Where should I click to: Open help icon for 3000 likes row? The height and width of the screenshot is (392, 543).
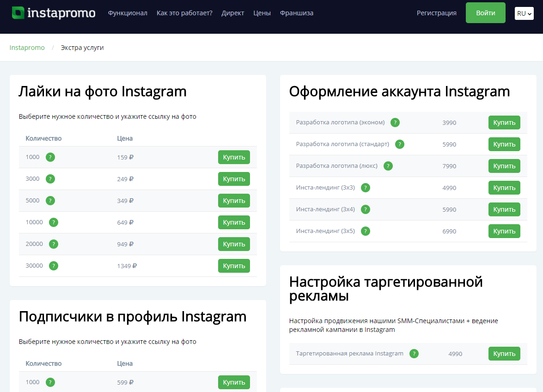[50, 179]
